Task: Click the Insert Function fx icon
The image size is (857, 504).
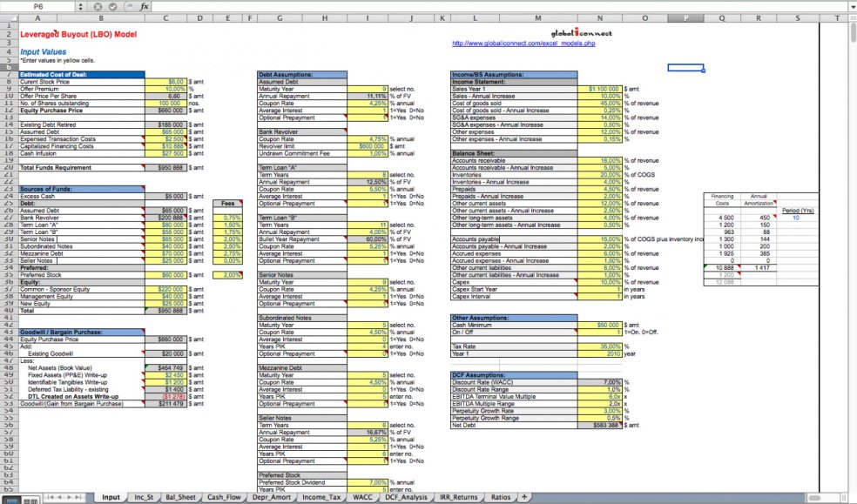Action: 145,6
